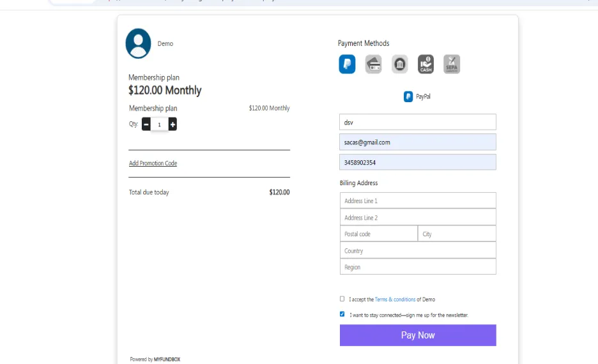Viewport: 598px width, 364px height.
Task: Click the email field containing sacas@gmail.com
Action: tap(418, 142)
